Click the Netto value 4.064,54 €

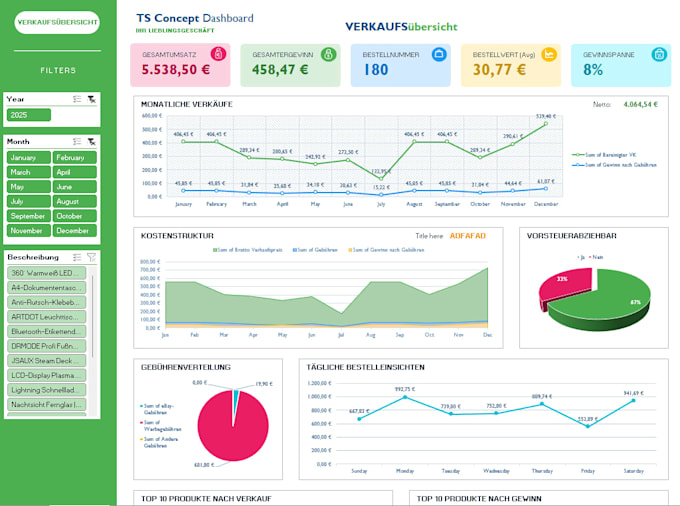[641, 104]
